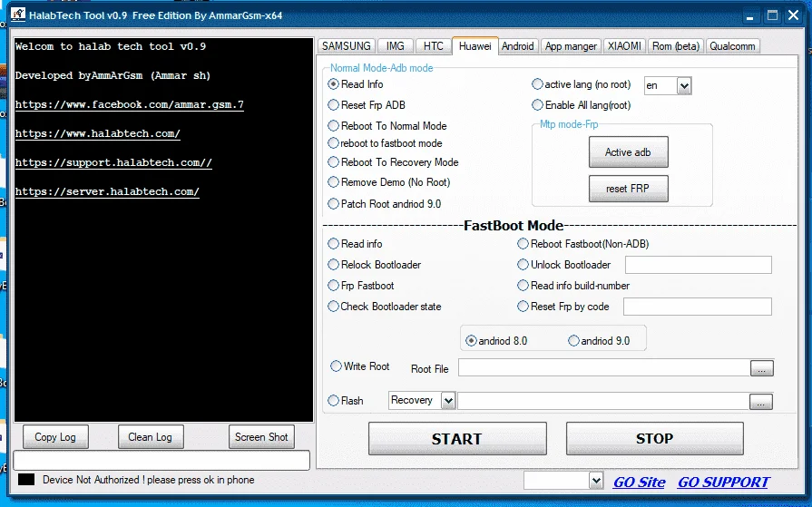The height and width of the screenshot is (507, 812).
Task: Open the XIAOMI tab
Action: click(x=624, y=46)
